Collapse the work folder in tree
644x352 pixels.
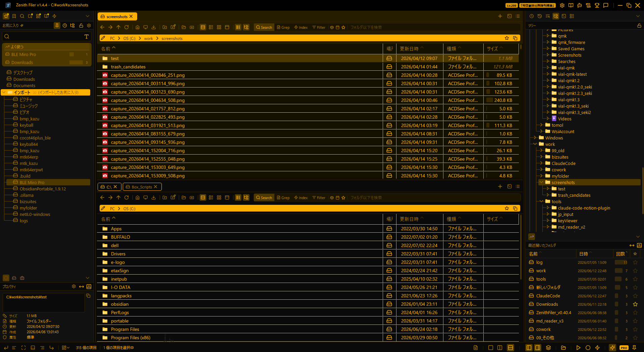(535, 144)
